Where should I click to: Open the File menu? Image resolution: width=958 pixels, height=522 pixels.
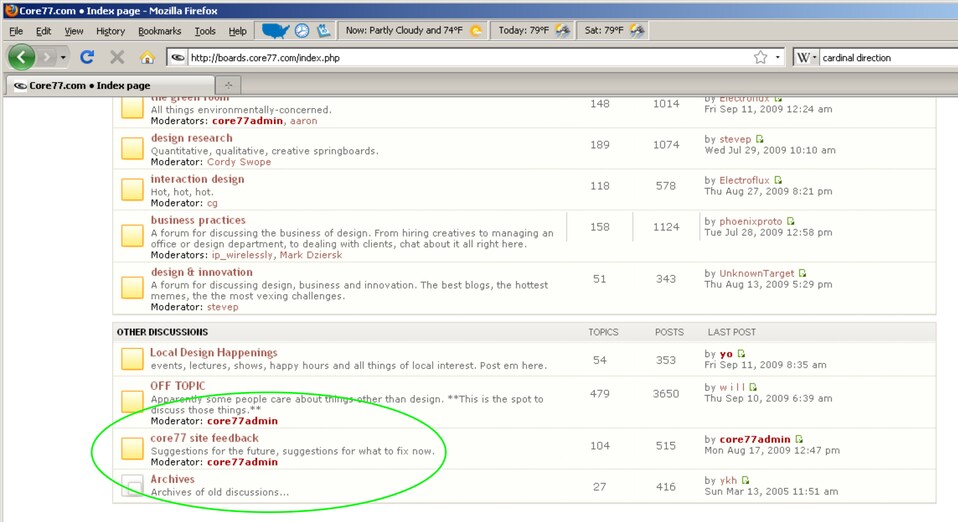pos(16,31)
